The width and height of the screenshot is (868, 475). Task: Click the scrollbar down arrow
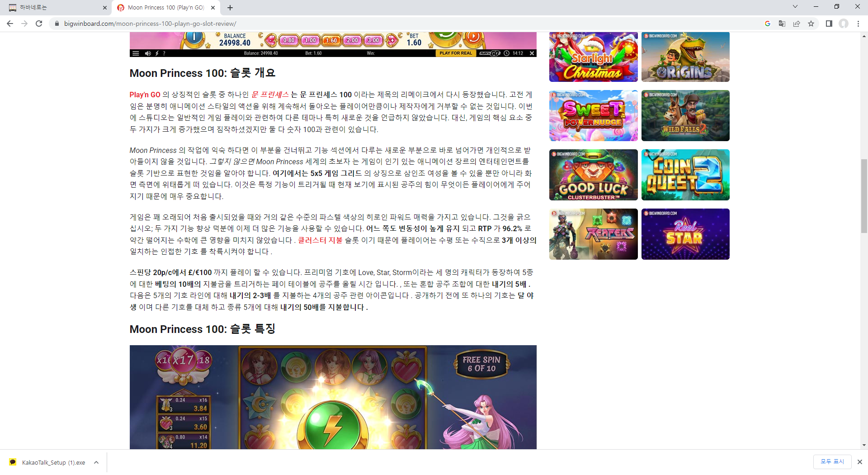pos(864,445)
